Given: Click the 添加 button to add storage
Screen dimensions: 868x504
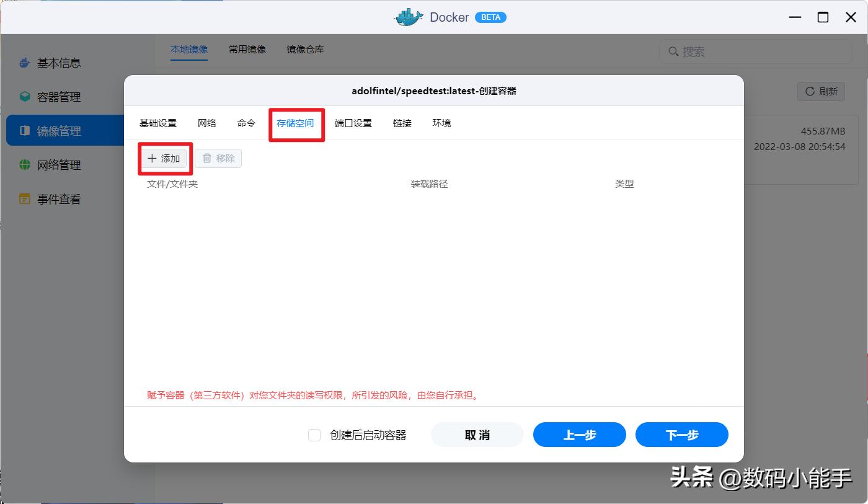Looking at the screenshot, I should (164, 159).
